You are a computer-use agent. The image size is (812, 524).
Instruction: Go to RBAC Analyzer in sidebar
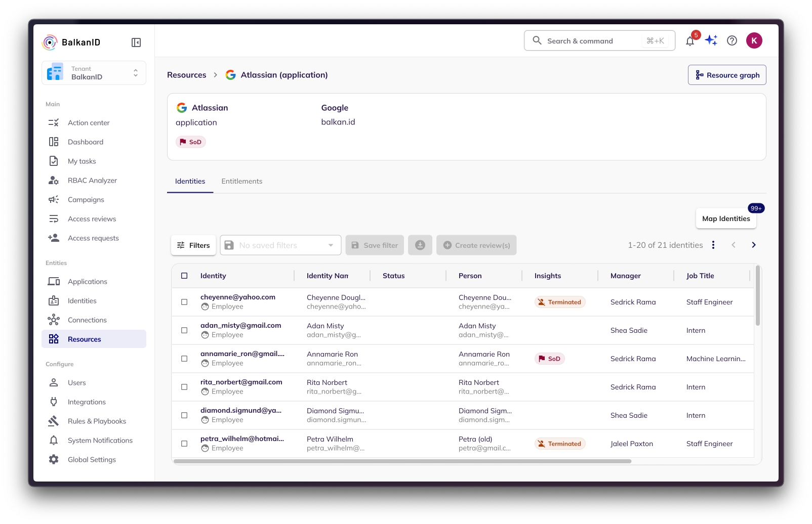point(92,181)
